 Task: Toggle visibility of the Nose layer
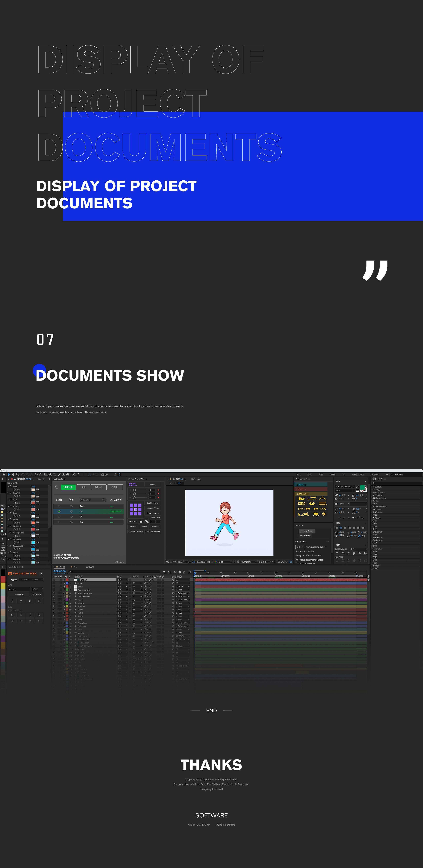54,600
